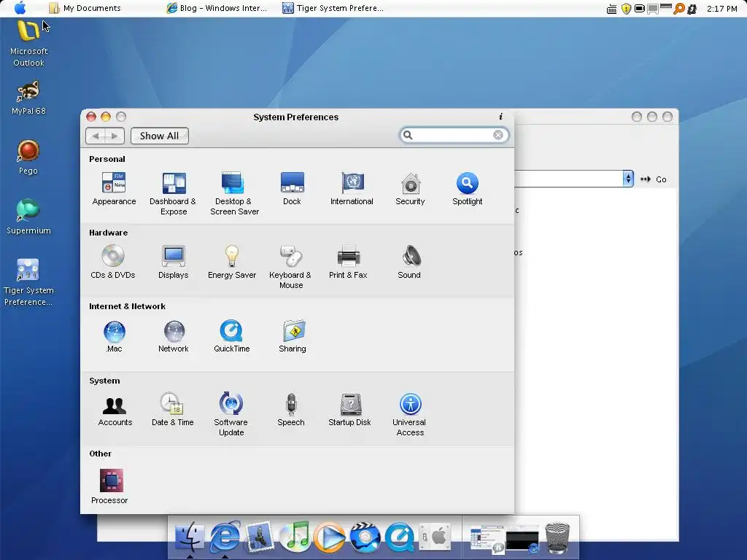747x560 pixels.
Task: Open QuickTime preferences
Action: pos(232,336)
